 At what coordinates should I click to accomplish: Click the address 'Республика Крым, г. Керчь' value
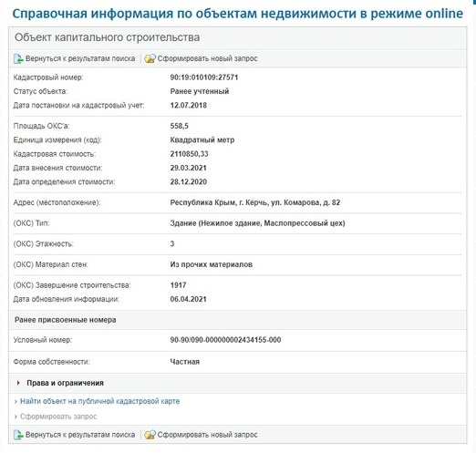coord(255,202)
